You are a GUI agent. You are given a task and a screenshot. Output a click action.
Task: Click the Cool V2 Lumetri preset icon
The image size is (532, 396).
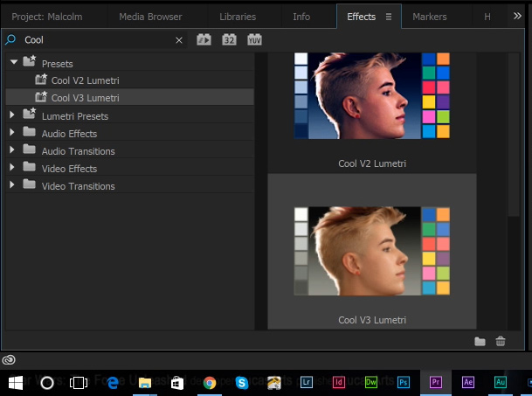(41, 80)
